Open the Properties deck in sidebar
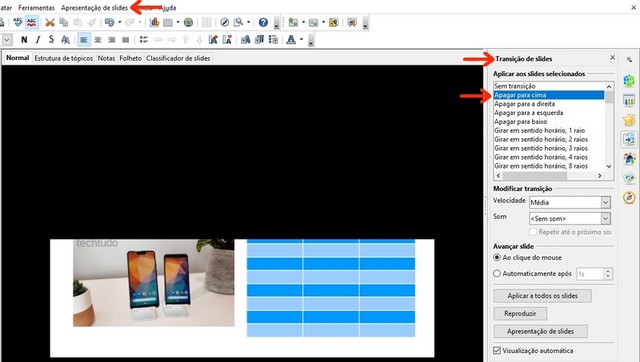 pyautogui.click(x=629, y=80)
